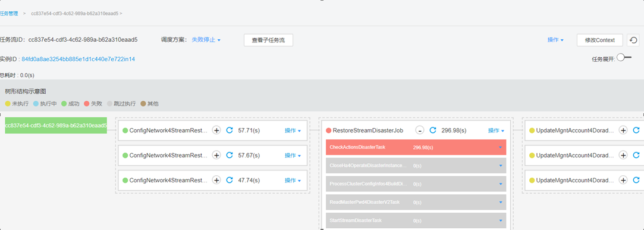Select the failed CheckActionsDisasterTask row
The width and height of the screenshot is (644, 230).
(416, 147)
